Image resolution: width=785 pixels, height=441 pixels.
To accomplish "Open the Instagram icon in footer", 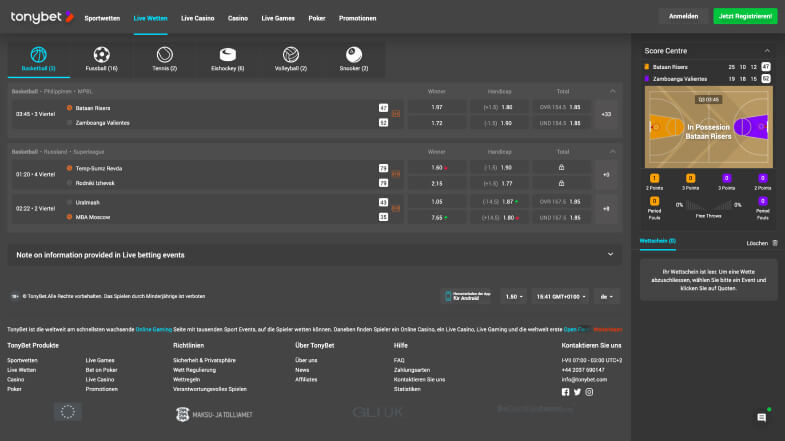I will tap(589, 392).
